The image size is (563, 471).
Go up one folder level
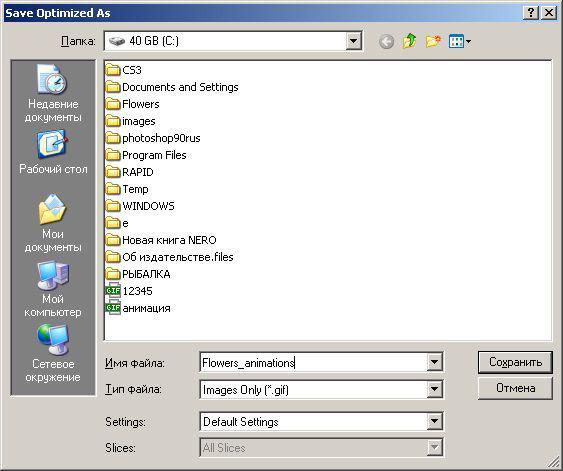tap(409, 41)
